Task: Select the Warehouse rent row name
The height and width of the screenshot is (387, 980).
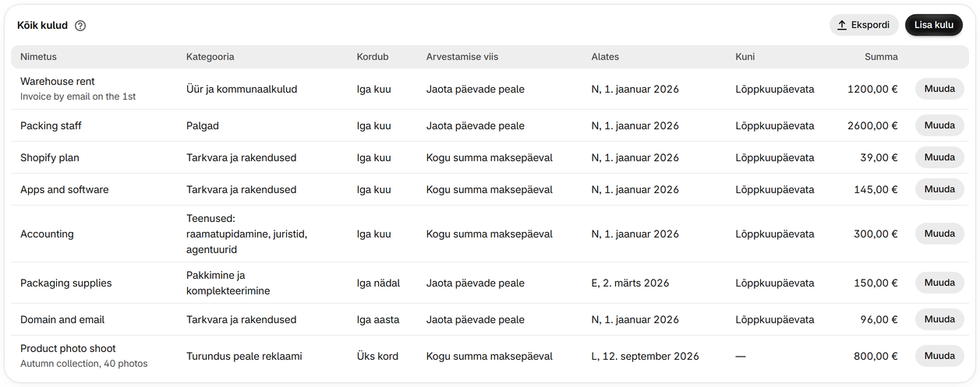Action: 58,81
